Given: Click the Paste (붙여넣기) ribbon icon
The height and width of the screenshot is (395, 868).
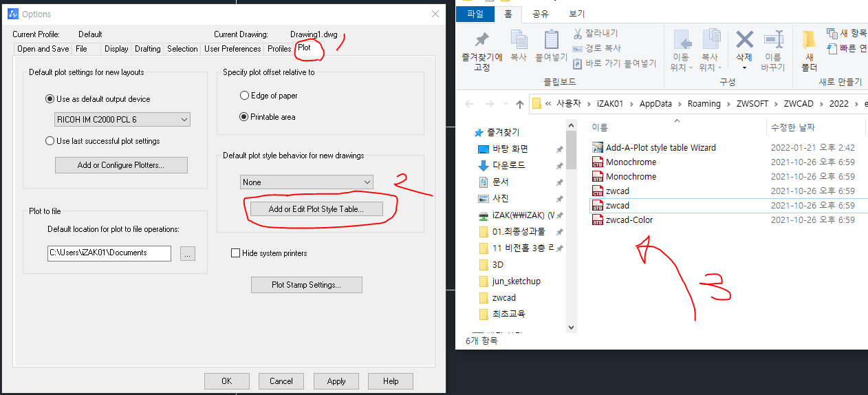Looking at the screenshot, I should click(x=551, y=39).
